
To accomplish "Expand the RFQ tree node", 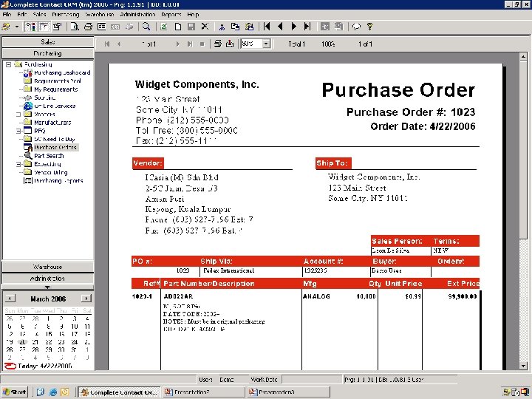I will [x=18, y=131].
